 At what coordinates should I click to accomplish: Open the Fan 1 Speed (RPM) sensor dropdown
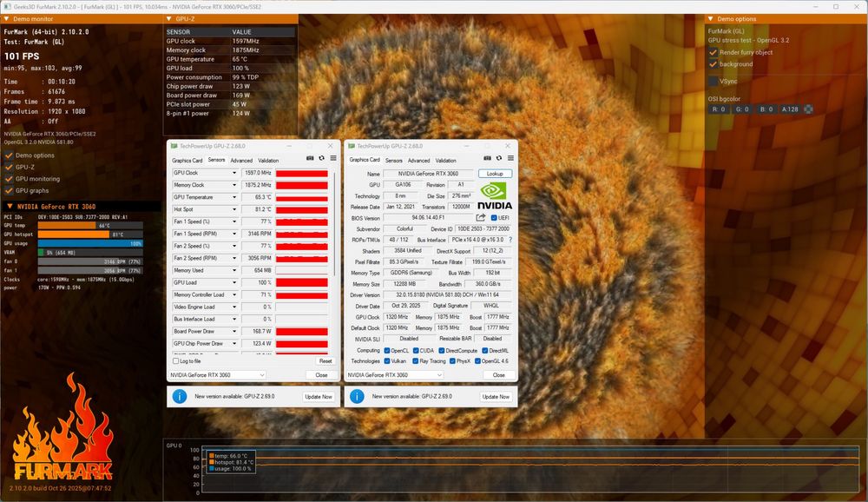[234, 234]
